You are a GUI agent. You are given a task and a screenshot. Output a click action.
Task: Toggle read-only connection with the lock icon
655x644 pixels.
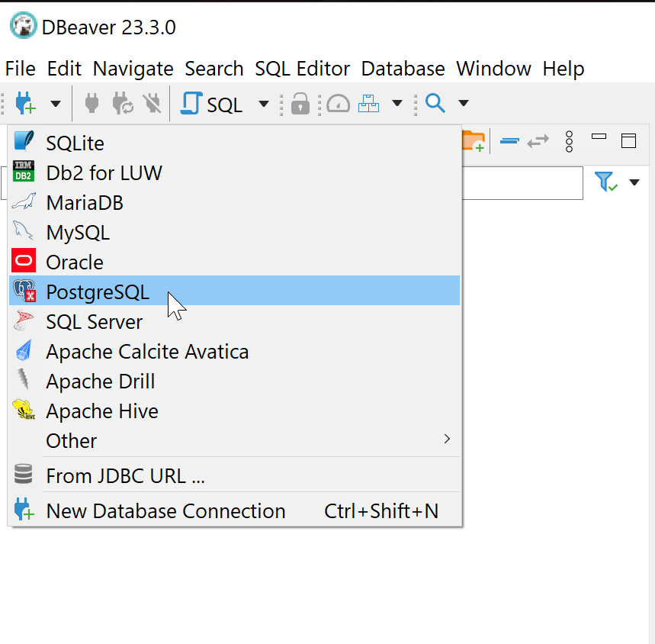click(300, 103)
